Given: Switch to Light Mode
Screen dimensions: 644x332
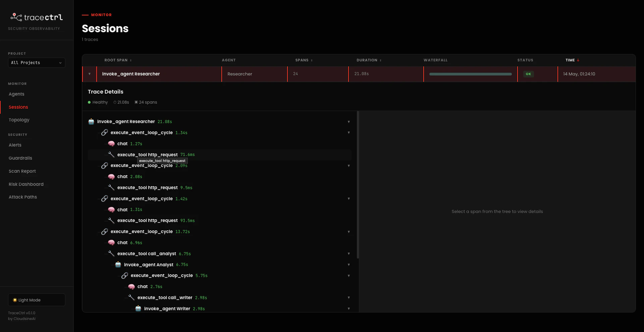Looking at the screenshot, I should pos(37,300).
